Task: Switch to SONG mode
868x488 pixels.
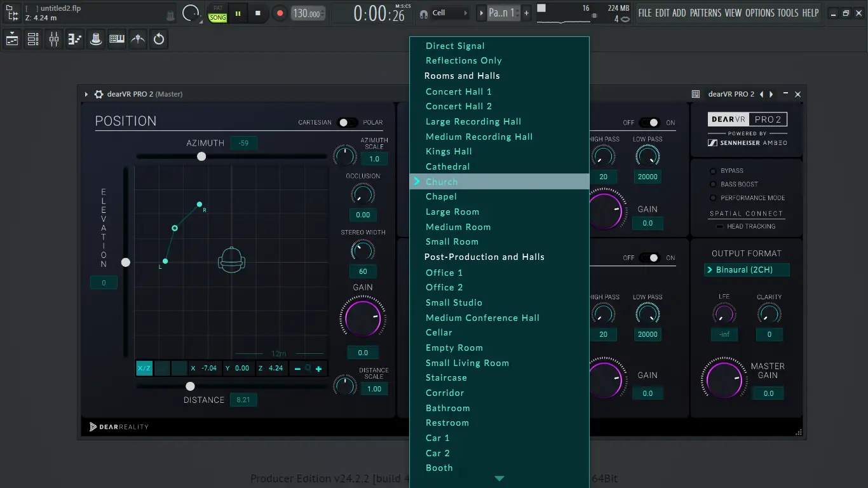Action: tap(218, 18)
